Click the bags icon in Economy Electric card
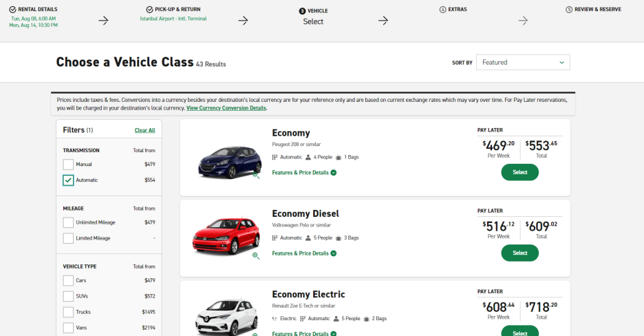 366,319
